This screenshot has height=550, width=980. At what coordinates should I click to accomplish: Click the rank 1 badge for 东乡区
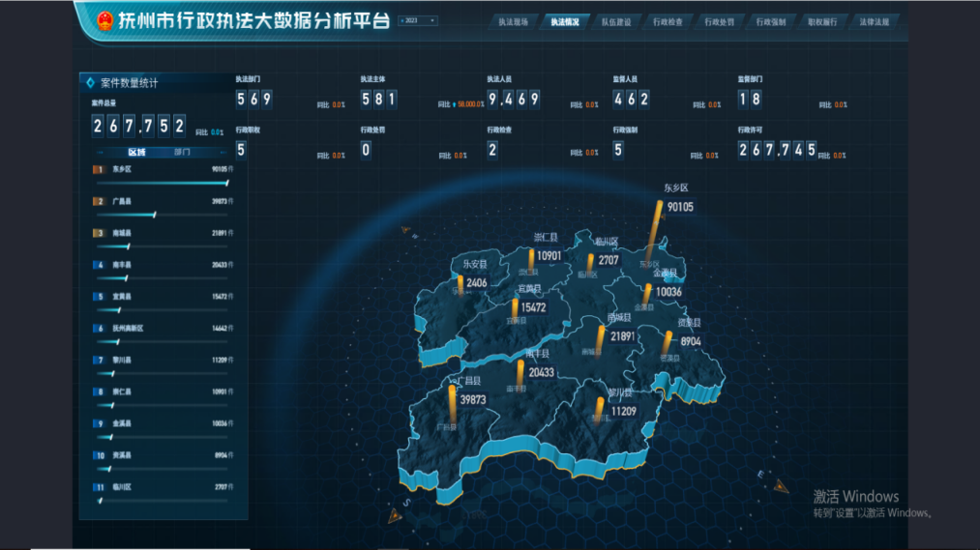(99, 169)
